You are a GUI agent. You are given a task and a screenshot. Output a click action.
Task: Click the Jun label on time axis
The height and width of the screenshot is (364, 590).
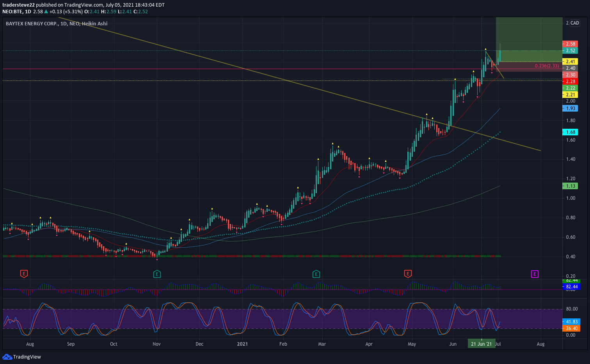coord(453,344)
